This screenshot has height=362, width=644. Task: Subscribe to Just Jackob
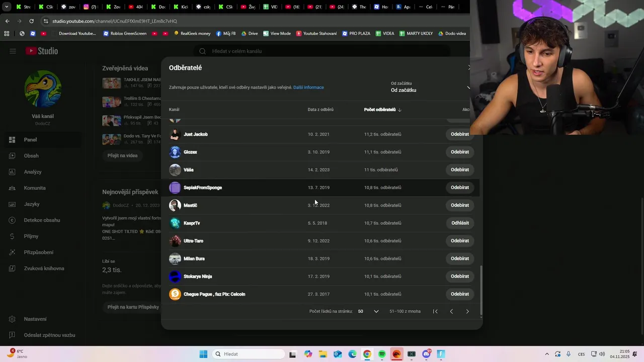[460, 134]
